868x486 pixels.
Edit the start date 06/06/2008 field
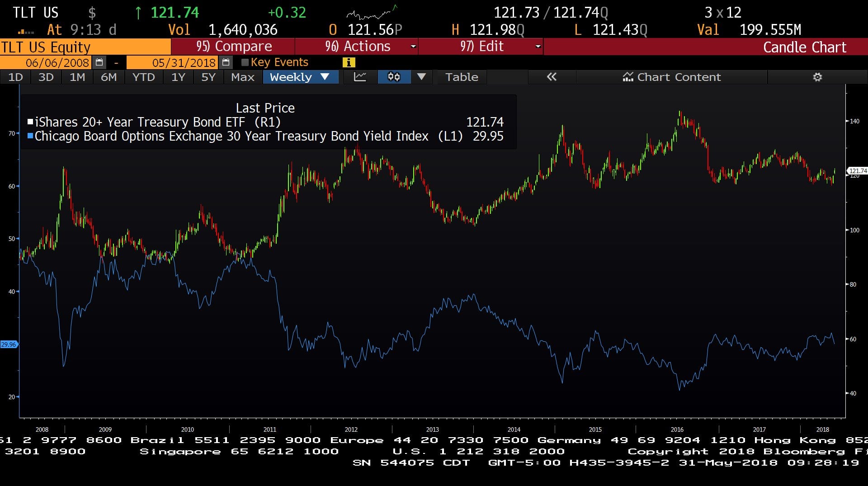pyautogui.click(x=46, y=62)
